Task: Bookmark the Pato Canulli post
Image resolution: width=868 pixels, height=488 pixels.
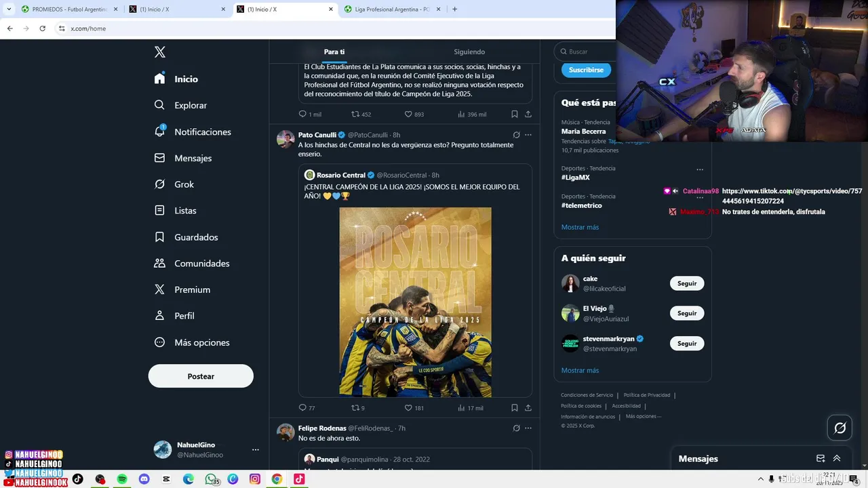Action: tap(515, 408)
